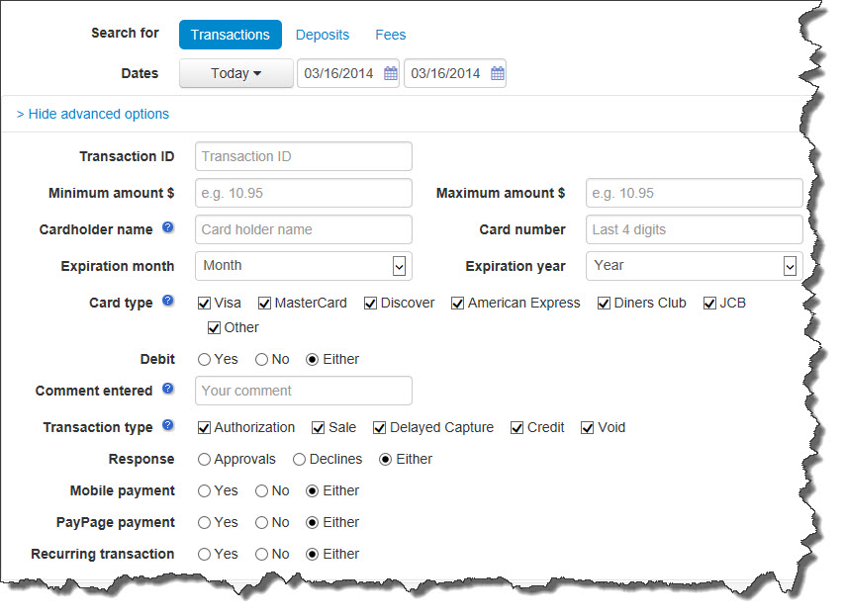Toggle the Void transaction type checkbox
This screenshot has width=844, height=616.
coord(588,428)
